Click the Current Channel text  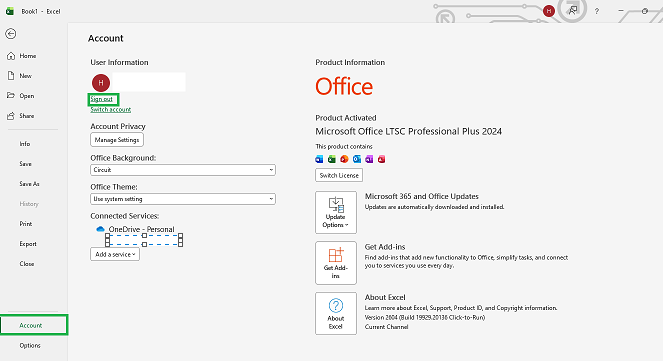386,327
